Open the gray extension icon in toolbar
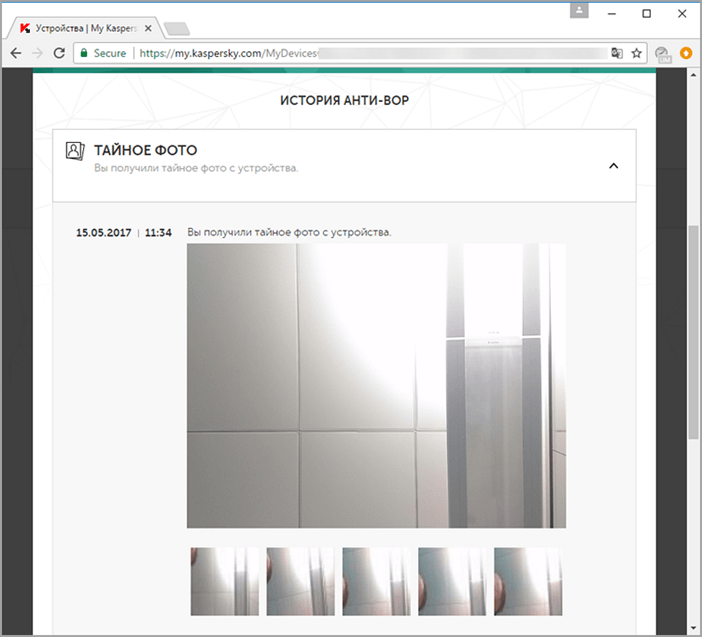The height and width of the screenshot is (637, 702). (x=663, y=54)
